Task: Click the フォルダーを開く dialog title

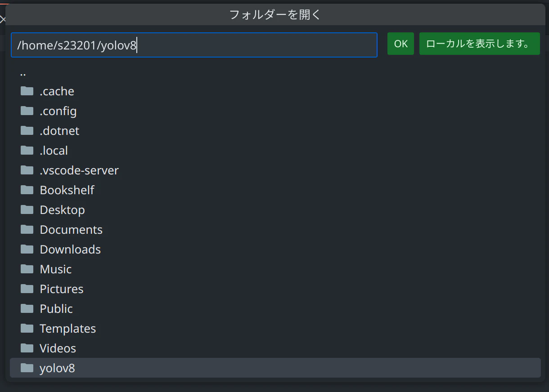Action: point(275,14)
